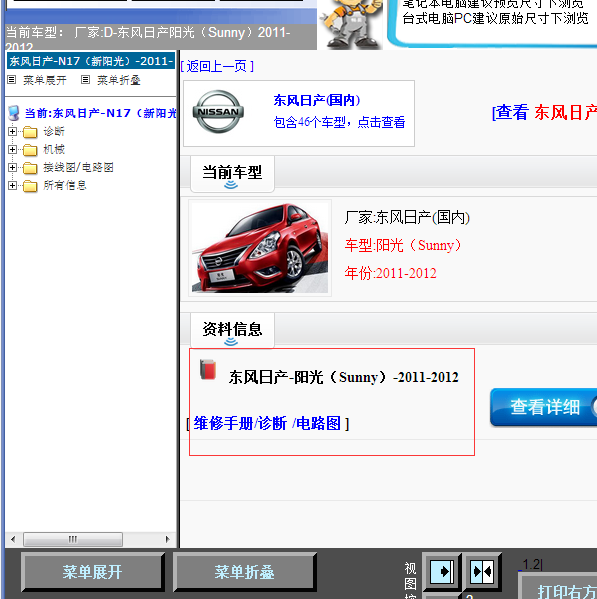The image size is (597, 599).
Task: Select the 当前:东风日产-N17 root node
Action: [100, 113]
